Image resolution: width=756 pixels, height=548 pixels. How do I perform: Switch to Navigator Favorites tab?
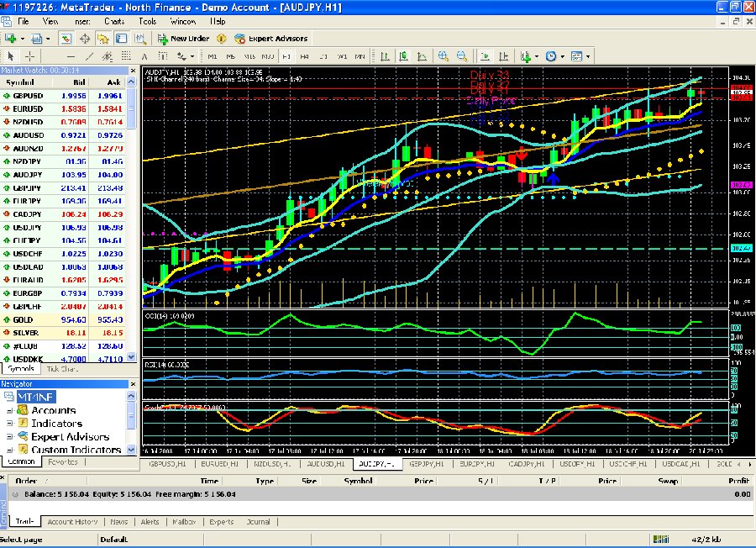[x=63, y=462]
